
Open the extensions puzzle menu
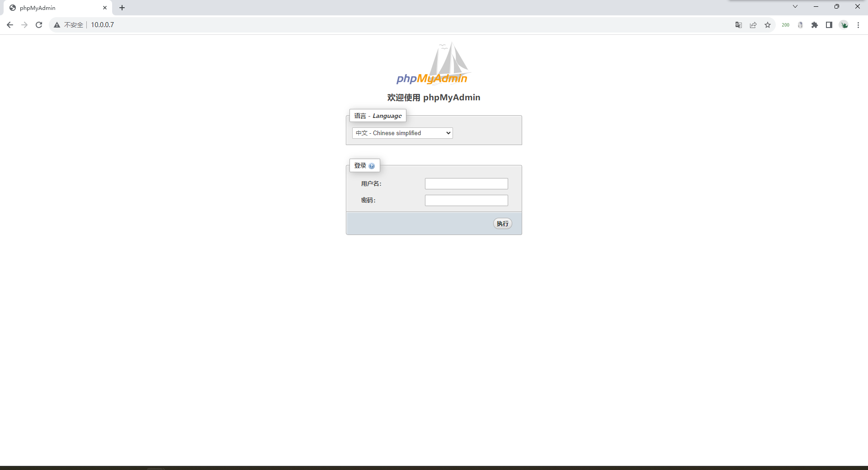(815, 25)
